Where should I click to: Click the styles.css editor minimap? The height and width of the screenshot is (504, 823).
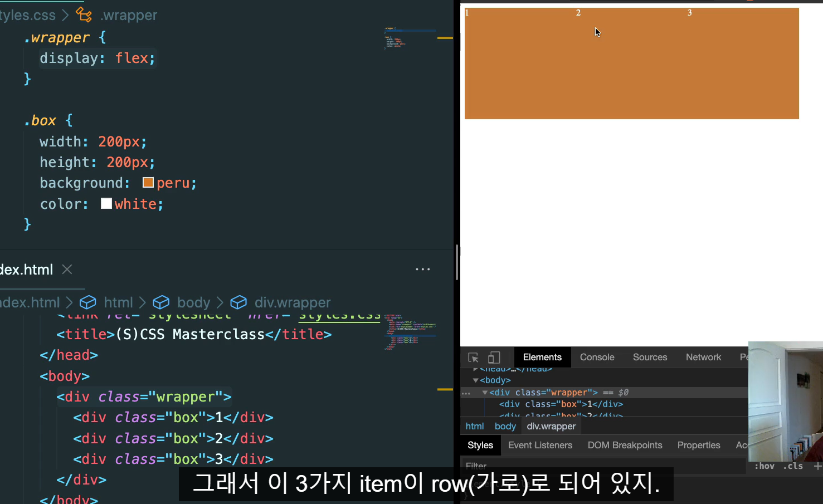(410, 38)
